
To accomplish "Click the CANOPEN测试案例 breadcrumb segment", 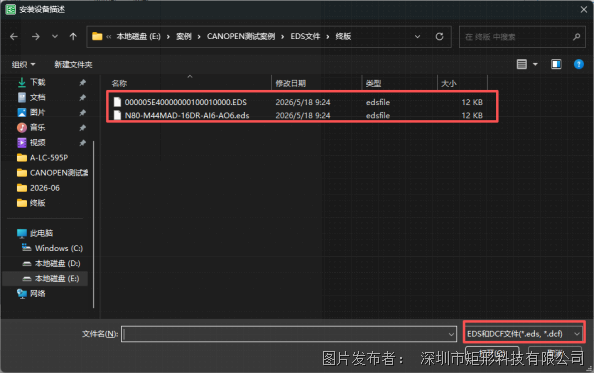I will 241,37.
